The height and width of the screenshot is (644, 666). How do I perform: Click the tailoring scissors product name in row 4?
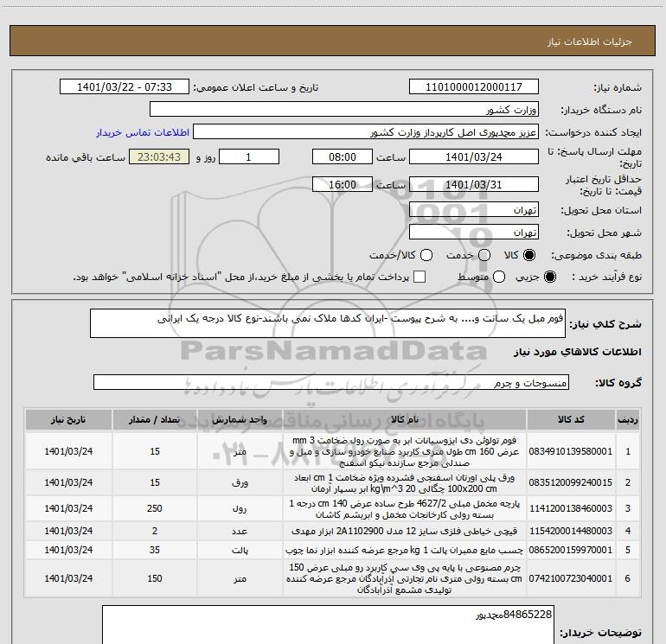pos(405,531)
